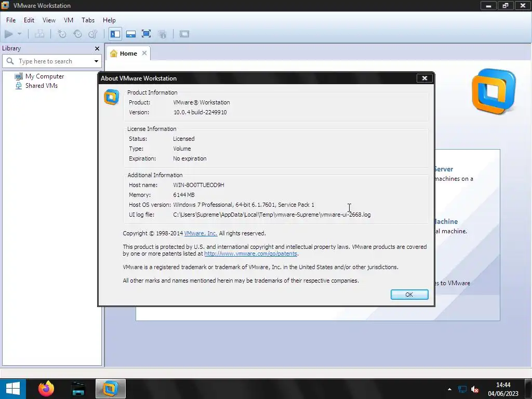Open the Tabs menu
Image resolution: width=532 pixels, height=399 pixels.
click(88, 20)
